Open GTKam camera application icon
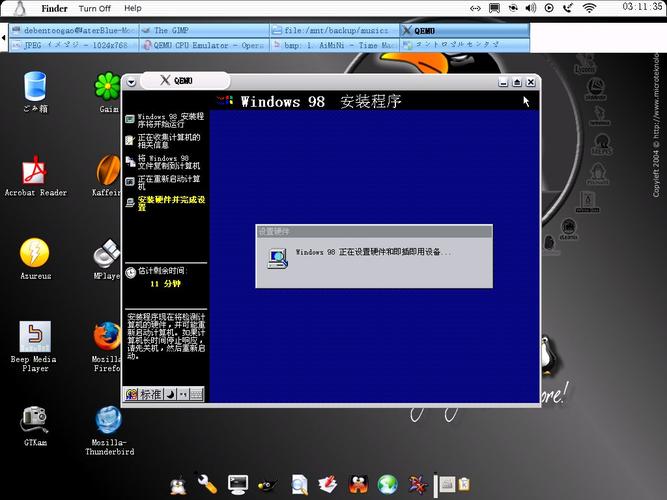Image resolution: width=667 pixels, height=500 pixels. coord(35,418)
